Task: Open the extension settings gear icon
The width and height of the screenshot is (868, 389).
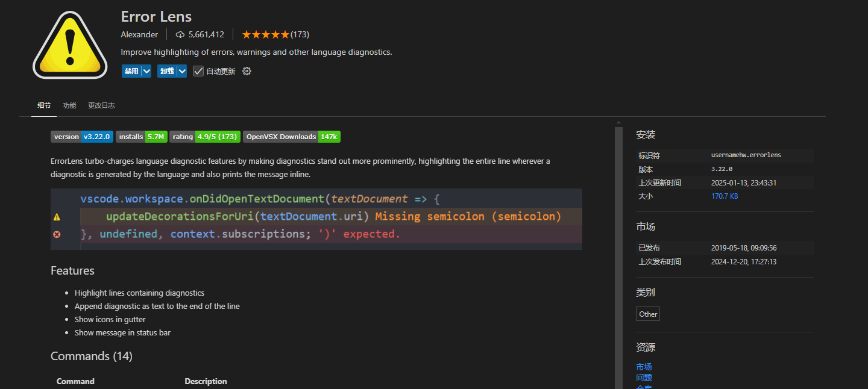Action: pos(247,71)
